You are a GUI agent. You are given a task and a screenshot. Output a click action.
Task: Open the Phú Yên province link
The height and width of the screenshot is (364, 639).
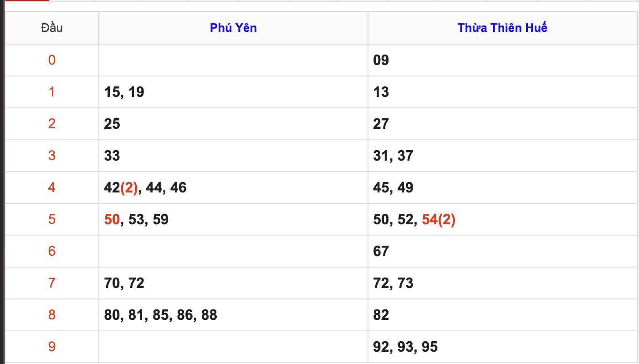pos(233,28)
